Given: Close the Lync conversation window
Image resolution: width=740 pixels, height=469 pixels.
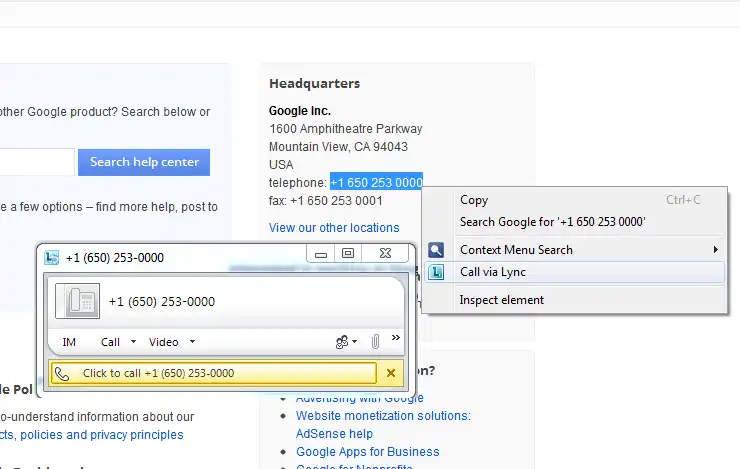Looking at the screenshot, I should pos(385,254).
